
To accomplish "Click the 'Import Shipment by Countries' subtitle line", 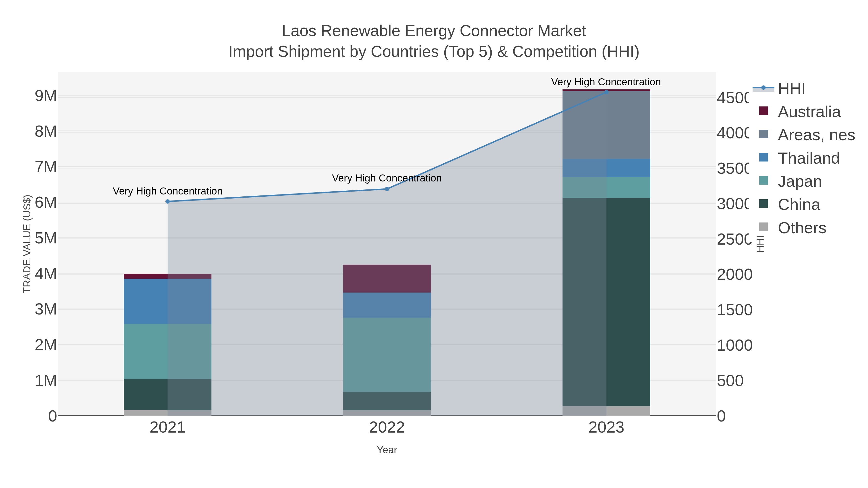I will tap(434, 52).
